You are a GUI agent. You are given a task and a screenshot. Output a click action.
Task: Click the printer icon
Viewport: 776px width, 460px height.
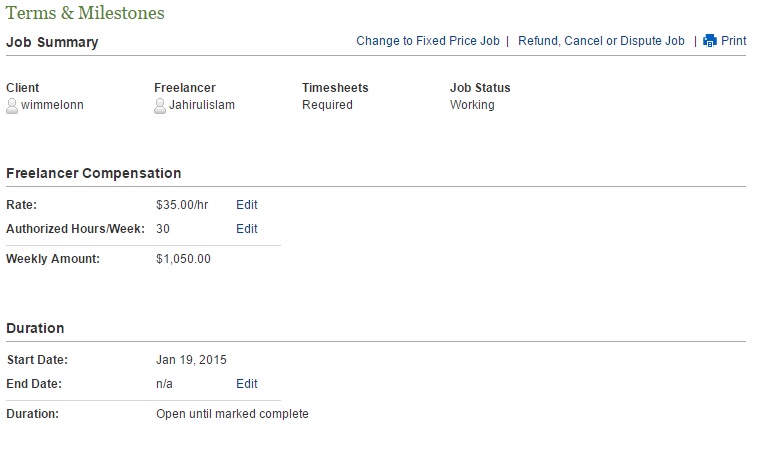pyautogui.click(x=710, y=41)
